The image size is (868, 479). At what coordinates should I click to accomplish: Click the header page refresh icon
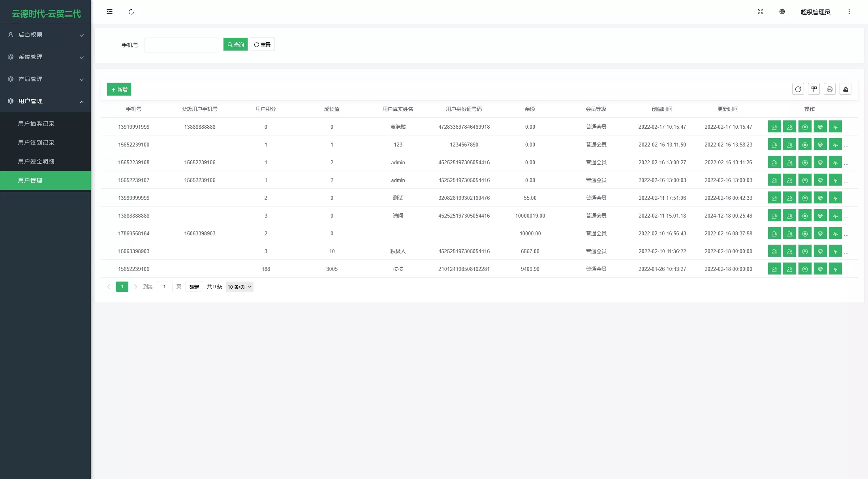point(131,12)
